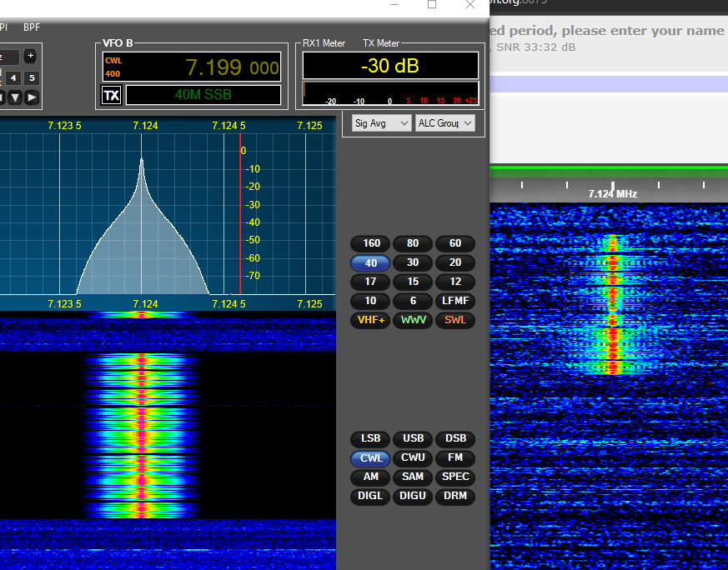Select preset button 4

14,78
